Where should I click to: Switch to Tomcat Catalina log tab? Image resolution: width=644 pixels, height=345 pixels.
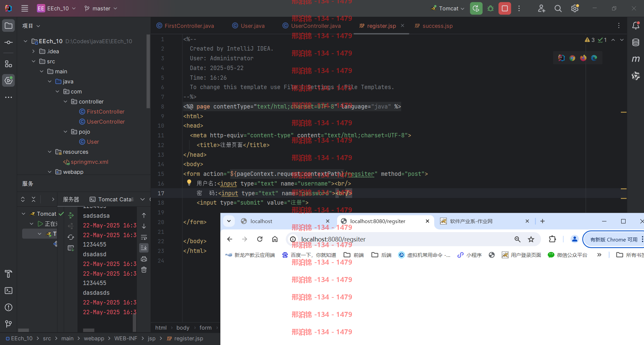click(x=112, y=199)
